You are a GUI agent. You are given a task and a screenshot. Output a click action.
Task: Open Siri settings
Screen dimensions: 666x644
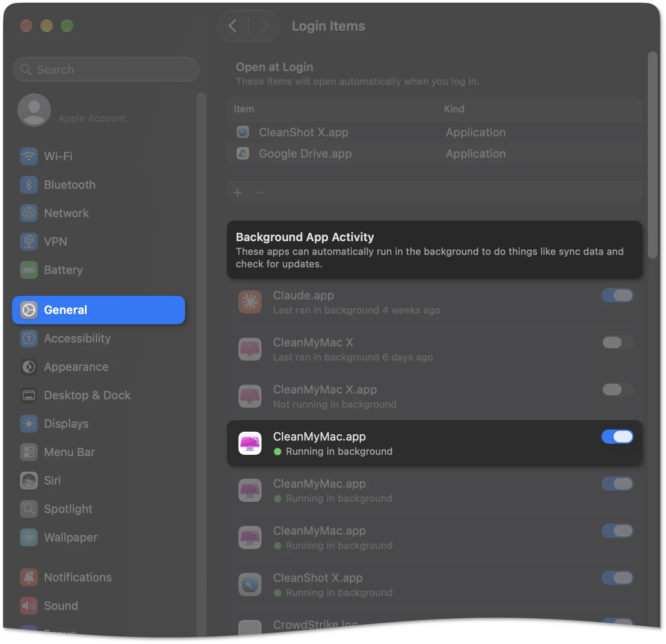99,481
